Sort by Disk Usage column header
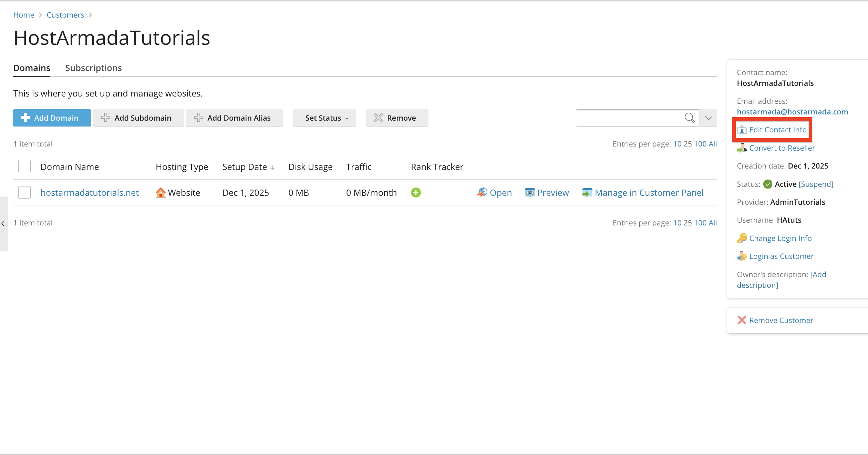This screenshot has height=455, width=868. [310, 167]
